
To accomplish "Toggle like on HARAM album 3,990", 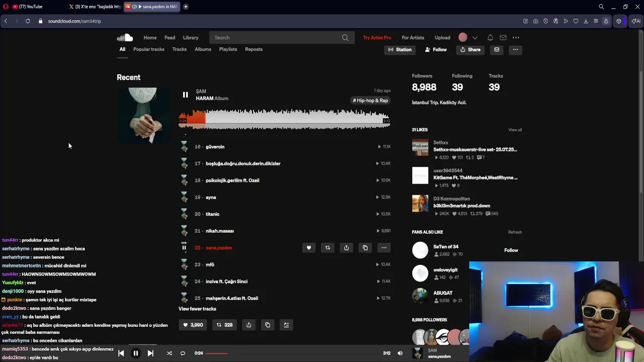I will point(193,325).
